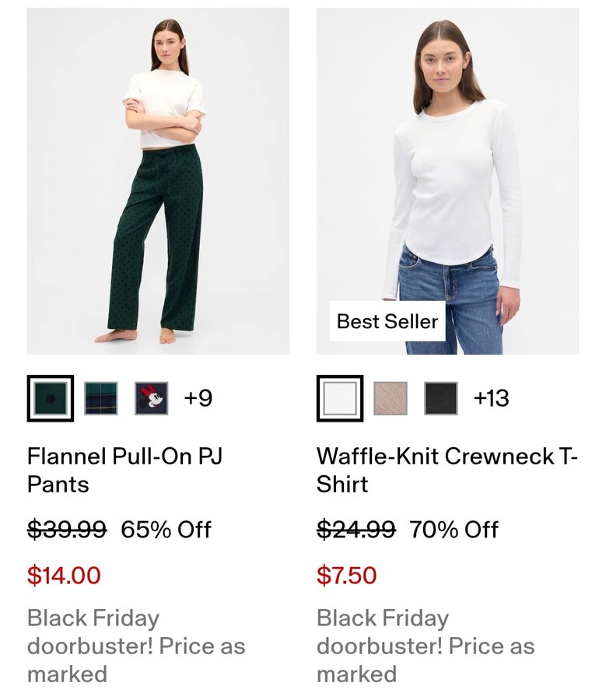Image resolution: width=606 pixels, height=700 pixels.
Task: Choose the navy plaid pattern swatch
Action: (101, 398)
